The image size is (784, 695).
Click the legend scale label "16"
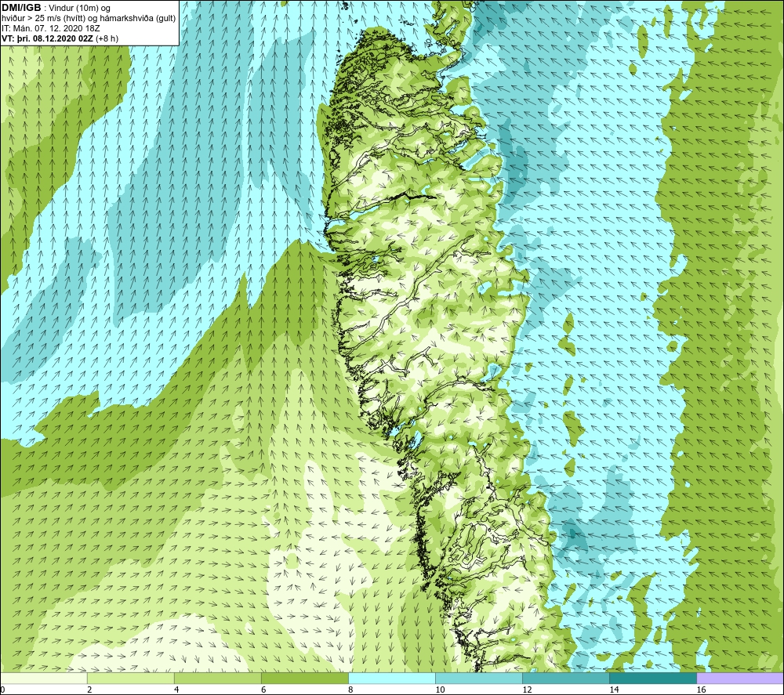click(701, 690)
